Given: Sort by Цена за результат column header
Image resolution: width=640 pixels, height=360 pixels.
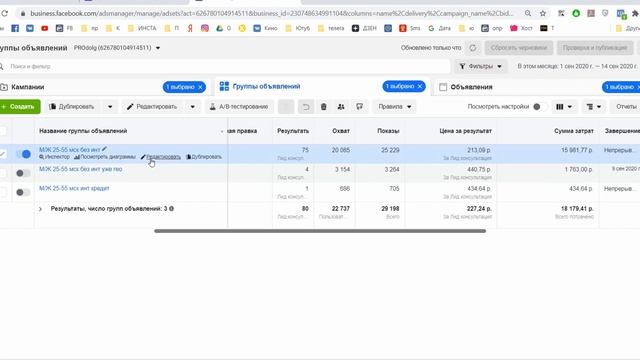Looking at the screenshot, I should [465, 131].
